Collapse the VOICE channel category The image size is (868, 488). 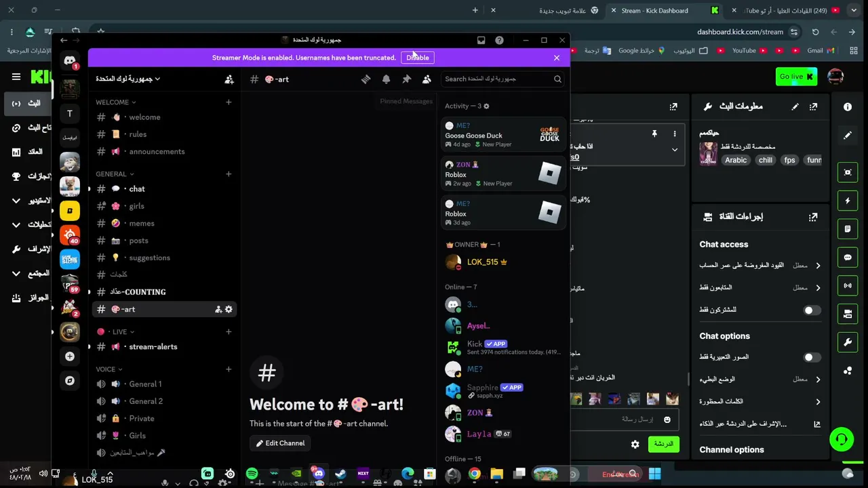[108, 369]
